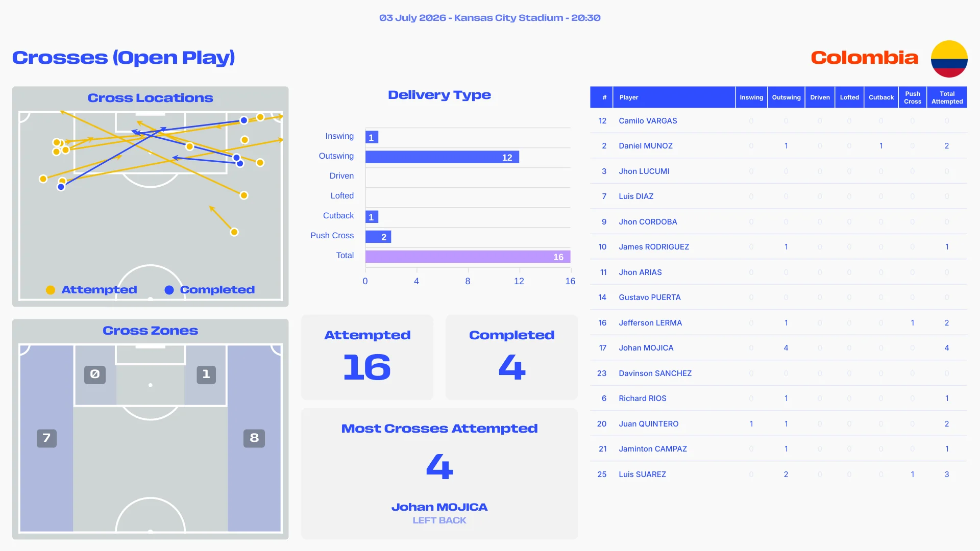Click the lowest yellow cross marker on pitch
Screen dimensions: 980x551
[x=234, y=232]
